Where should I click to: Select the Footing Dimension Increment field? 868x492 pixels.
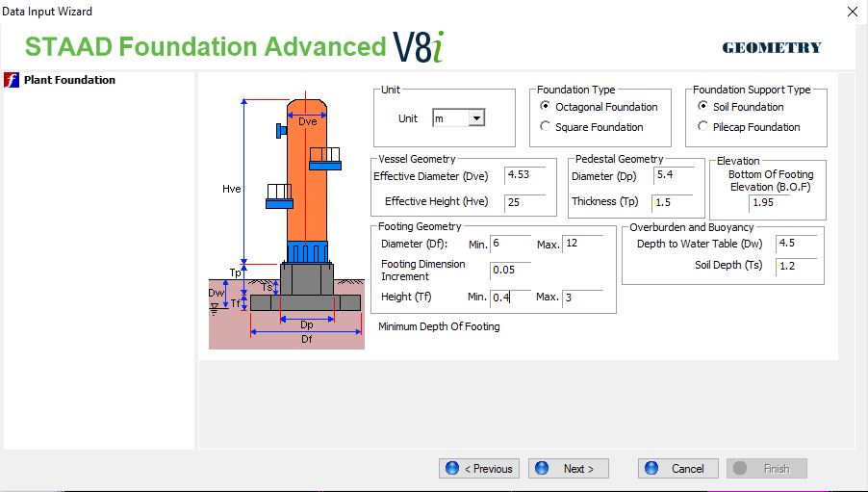coord(509,270)
